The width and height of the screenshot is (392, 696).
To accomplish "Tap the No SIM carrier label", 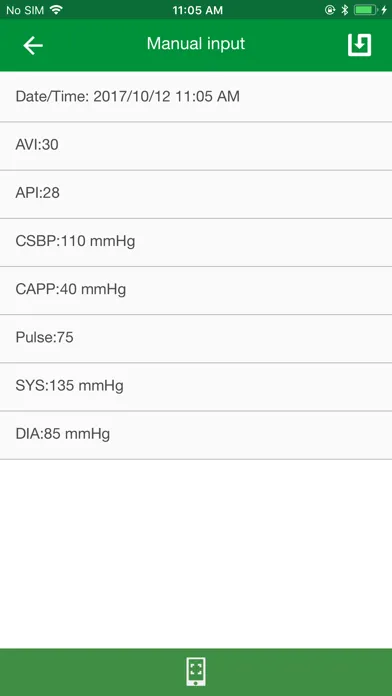I will pos(25,10).
